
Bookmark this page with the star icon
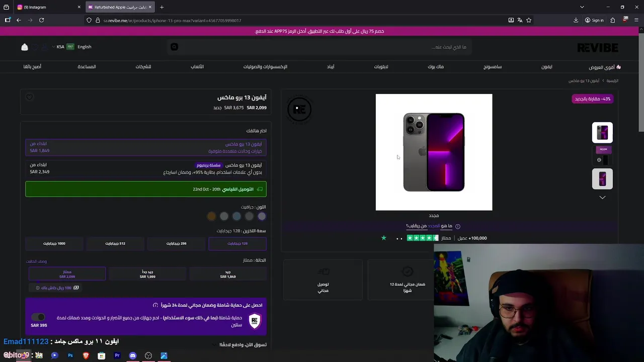pyautogui.click(x=529, y=20)
